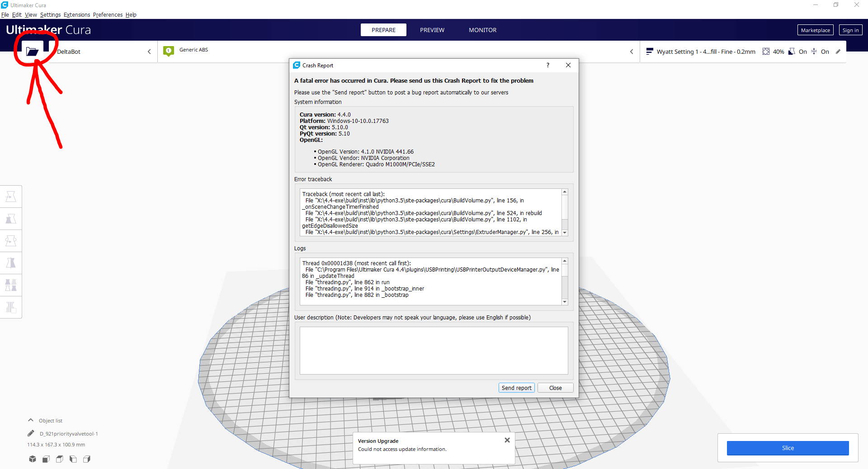The width and height of the screenshot is (868, 469).
Task: Open the View menu
Action: click(31, 14)
